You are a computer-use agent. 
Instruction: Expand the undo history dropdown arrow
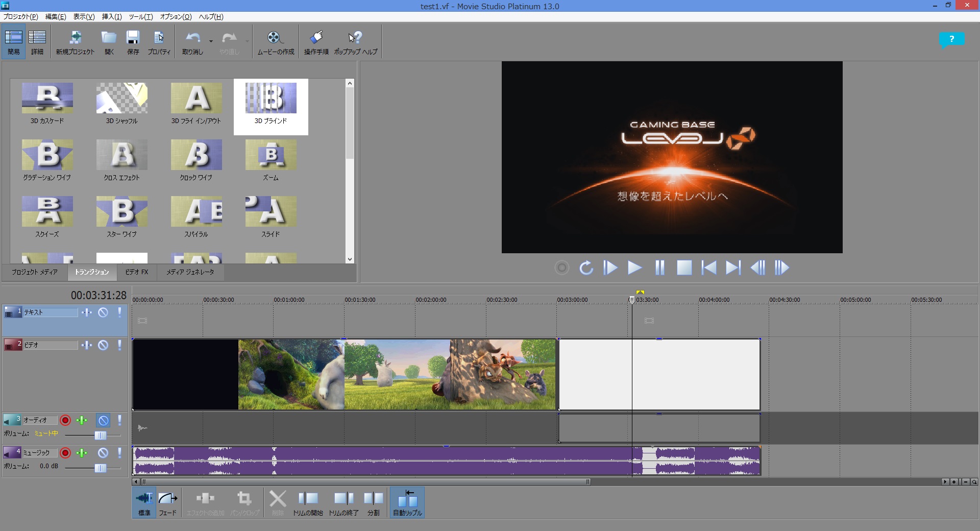tap(211, 41)
